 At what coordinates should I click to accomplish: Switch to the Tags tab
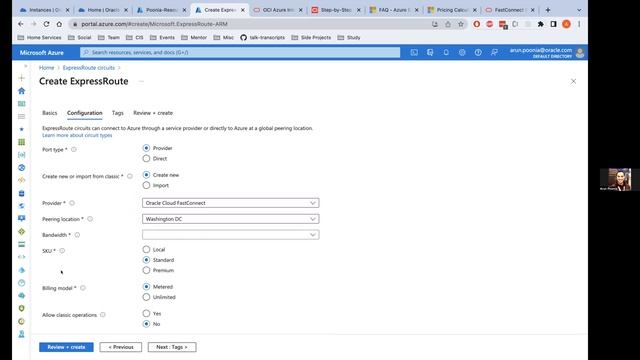[118, 113]
